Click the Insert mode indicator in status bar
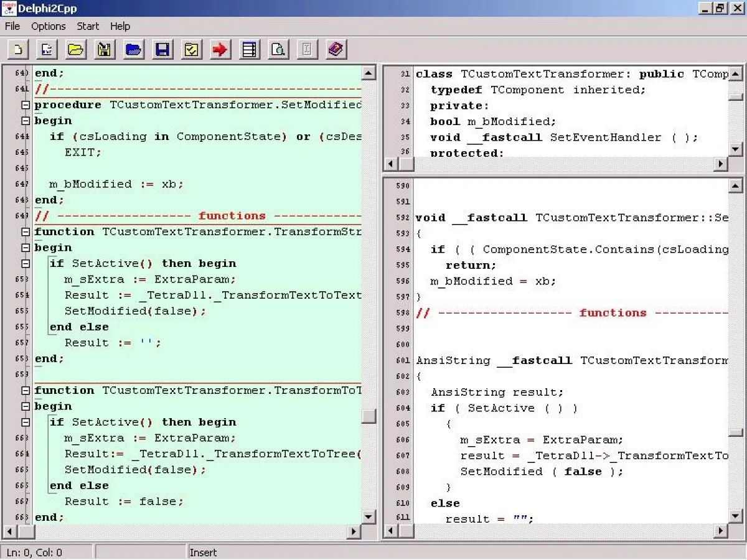The width and height of the screenshot is (747, 560). (x=203, y=553)
